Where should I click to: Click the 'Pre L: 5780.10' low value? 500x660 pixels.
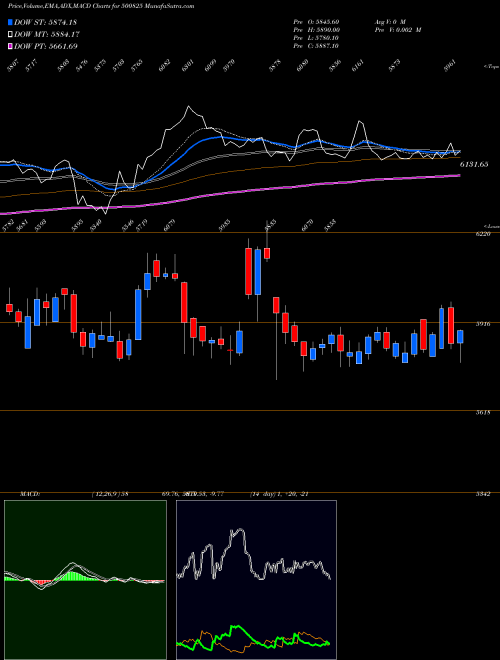(x=316, y=38)
